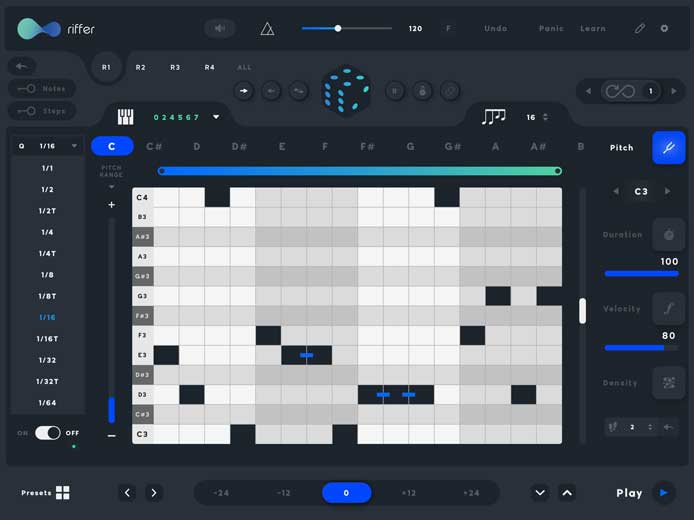Change the 16 steps stepper
Viewport: 694px width, 520px height.
point(545,117)
